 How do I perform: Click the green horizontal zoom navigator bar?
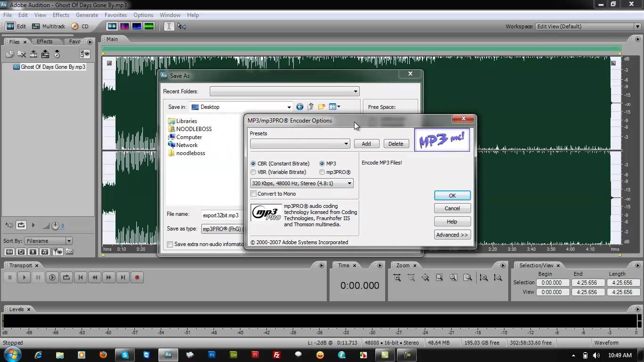click(362, 48)
